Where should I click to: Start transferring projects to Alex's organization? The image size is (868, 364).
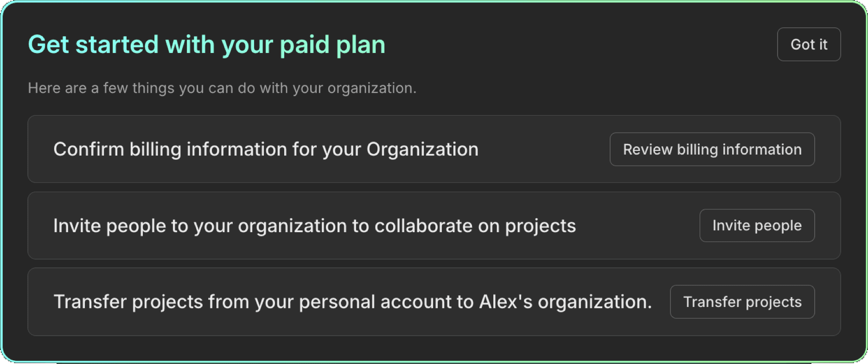point(742,301)
